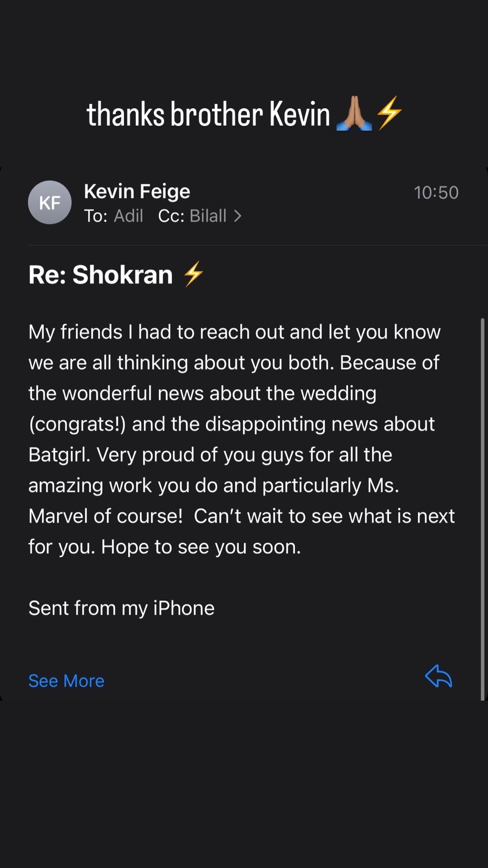Image resolution: width=488 pixels, height=868 pixels.
Task: Open the KF sender avatar
Action: pos(50,203)
